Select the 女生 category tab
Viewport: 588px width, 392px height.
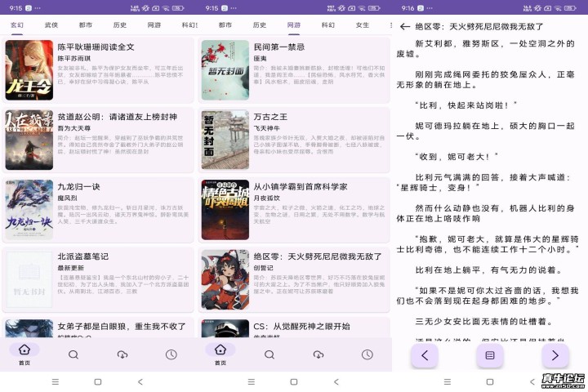(x=363, y=25)
